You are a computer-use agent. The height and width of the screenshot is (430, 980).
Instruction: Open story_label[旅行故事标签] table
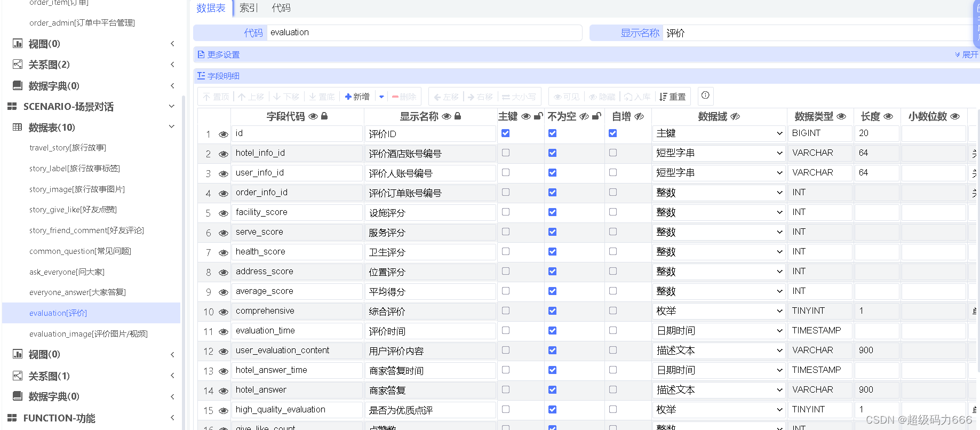[x=75, y=169]
